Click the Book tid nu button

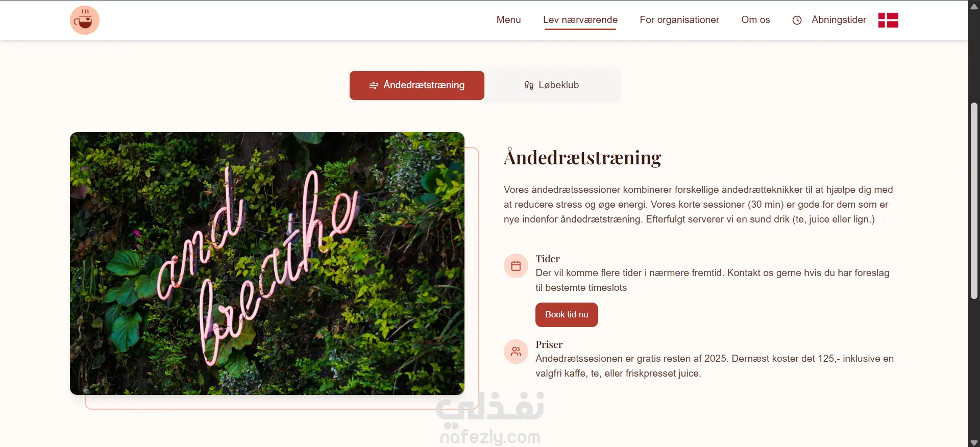pos(567,315)
